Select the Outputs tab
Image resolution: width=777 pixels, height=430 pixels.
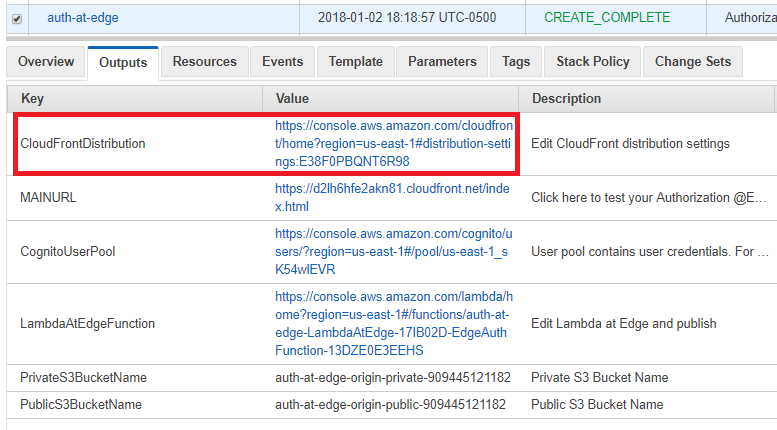123,62
